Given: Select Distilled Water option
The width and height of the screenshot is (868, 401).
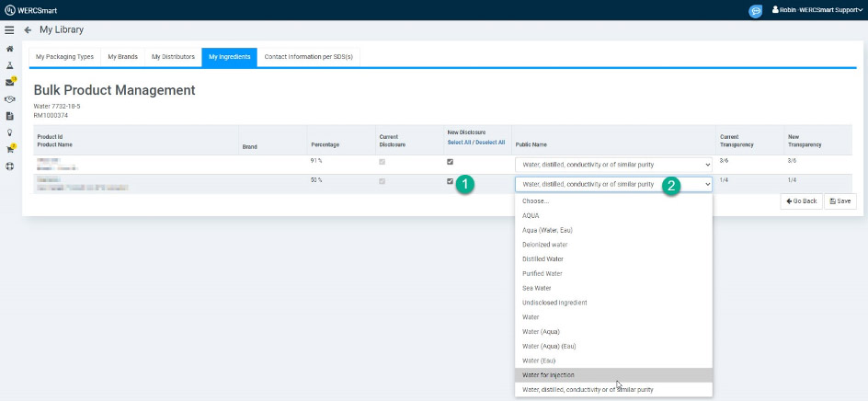Looking at the screenshot, I should click(613, 258).
